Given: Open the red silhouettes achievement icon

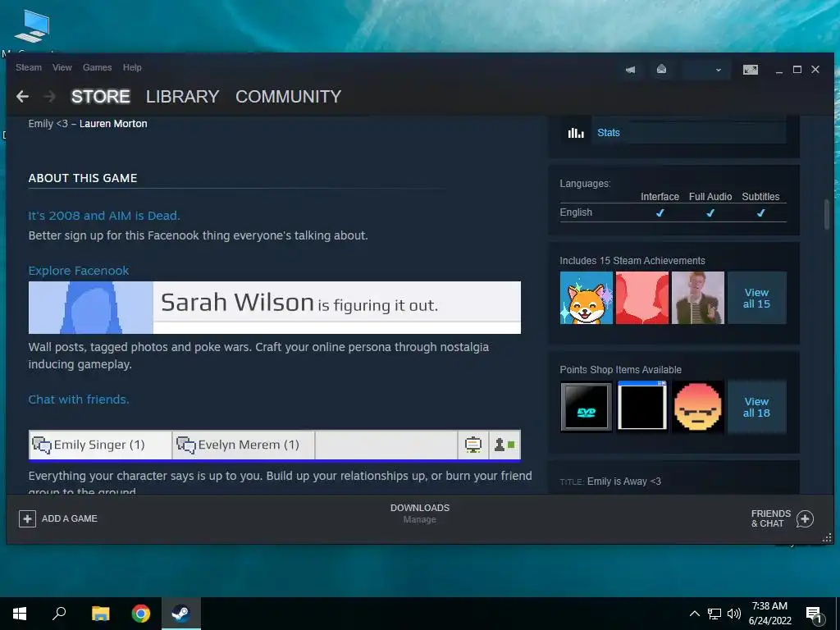Looking at the screenshot, I should 641,298.
